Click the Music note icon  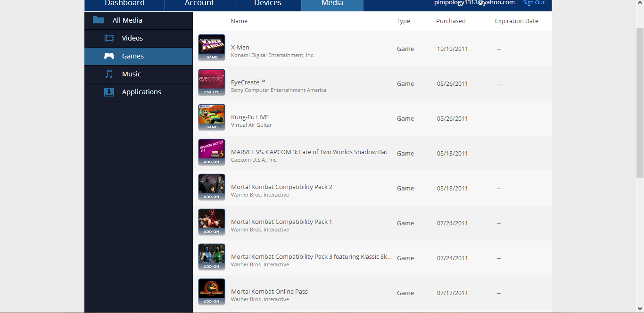109,74
